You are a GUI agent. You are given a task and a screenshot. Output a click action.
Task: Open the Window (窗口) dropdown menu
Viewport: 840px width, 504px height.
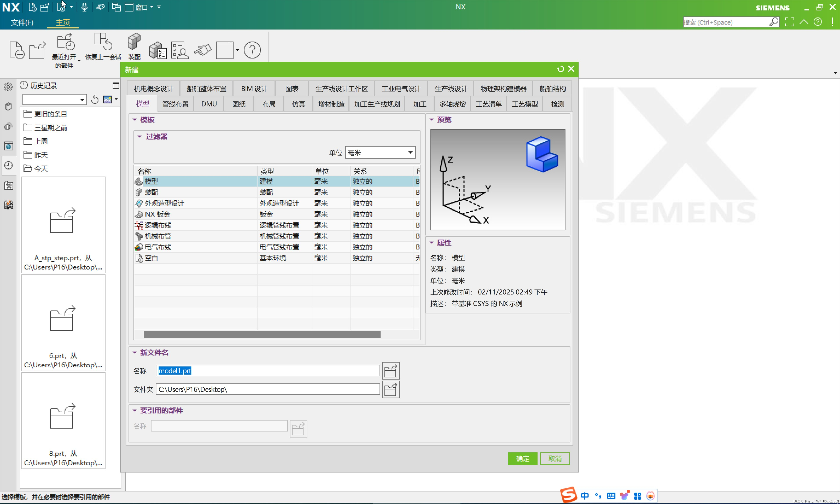click(144, 7)
